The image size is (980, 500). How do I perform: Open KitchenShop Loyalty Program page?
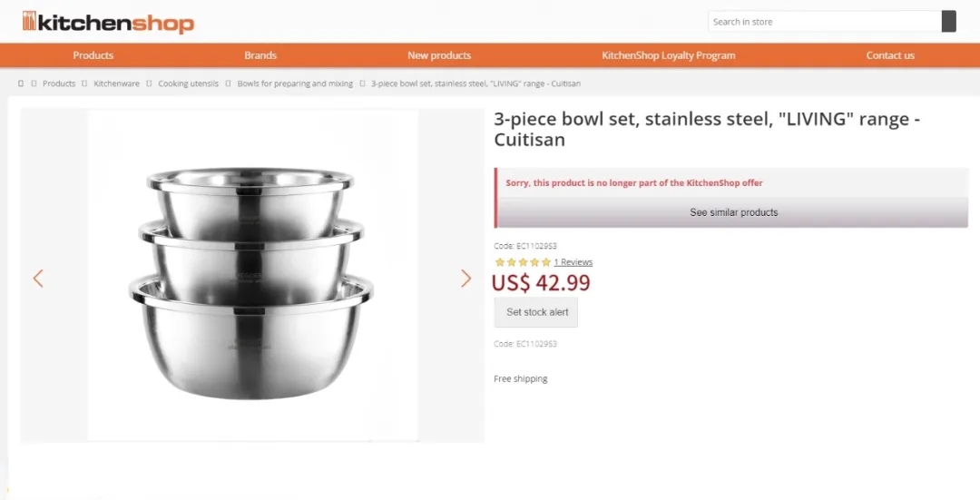click(669, 55)
